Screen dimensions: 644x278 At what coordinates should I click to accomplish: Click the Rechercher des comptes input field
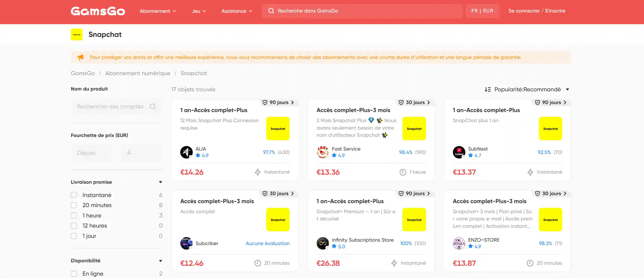(x=117, y=106)
